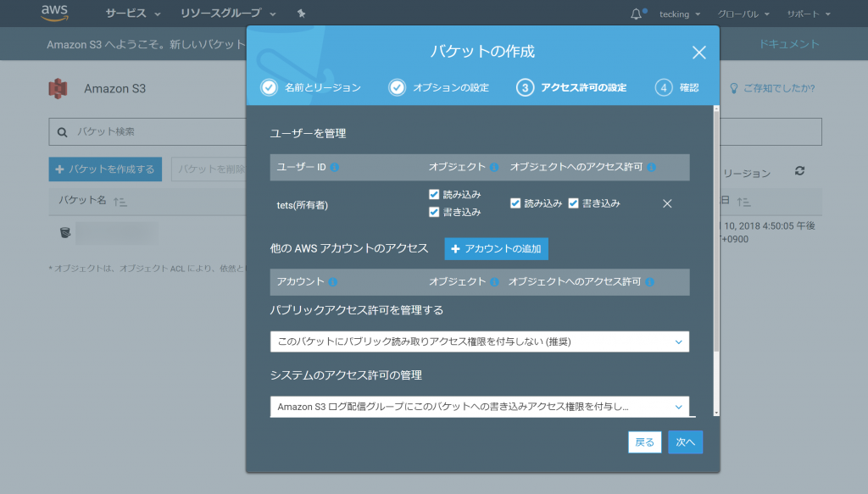Image resolution: width=868 pixels, height=494 pixels.
Task: Click the バケット名 column header
Action: (82, 200)
